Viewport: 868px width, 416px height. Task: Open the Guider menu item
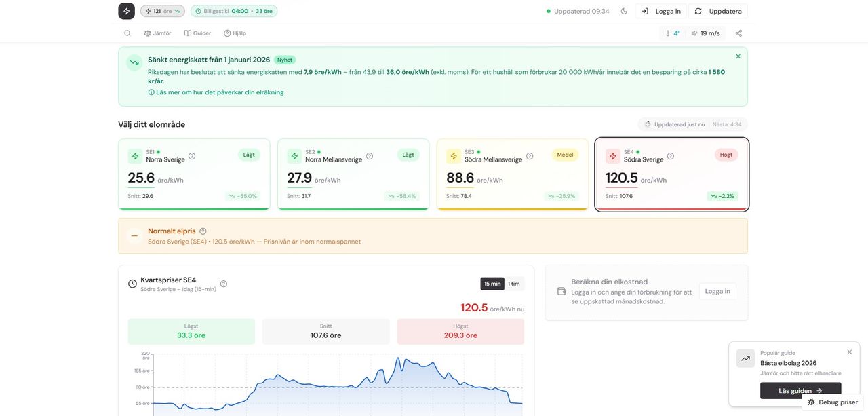(x=197, y=33)
